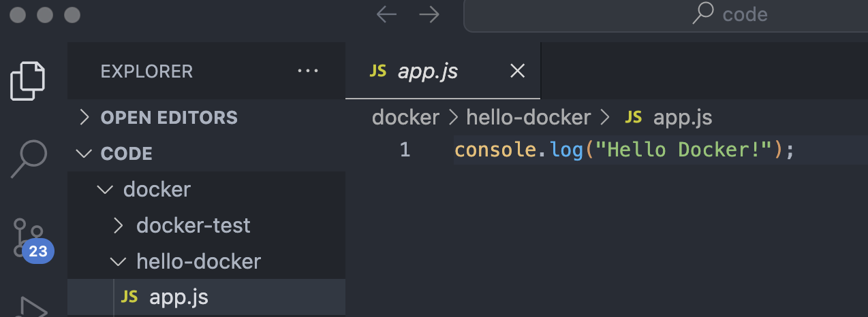Click docker in the breadcrumb path
868x317 pixels.
tap(405, 117)
